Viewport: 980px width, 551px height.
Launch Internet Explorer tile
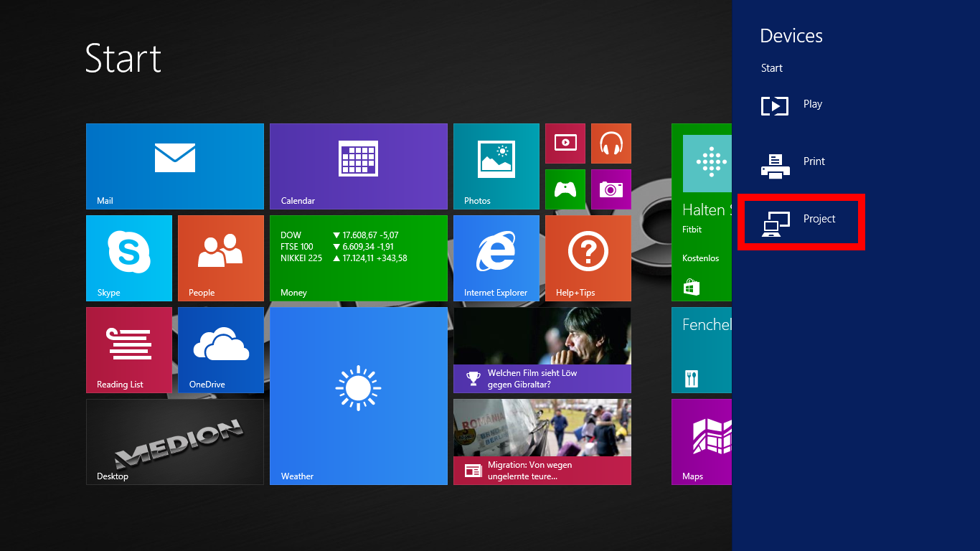point(496,258)
